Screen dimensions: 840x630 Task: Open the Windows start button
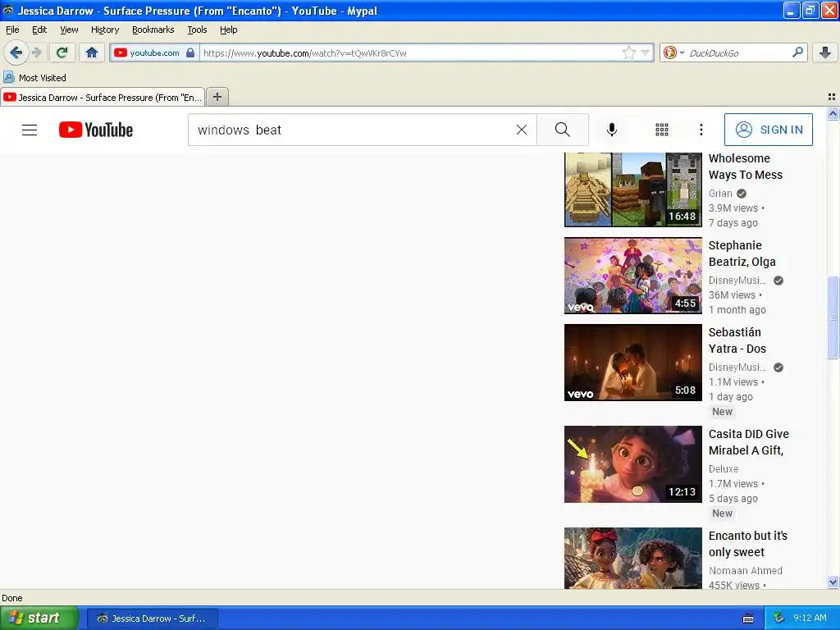[39, 619]
